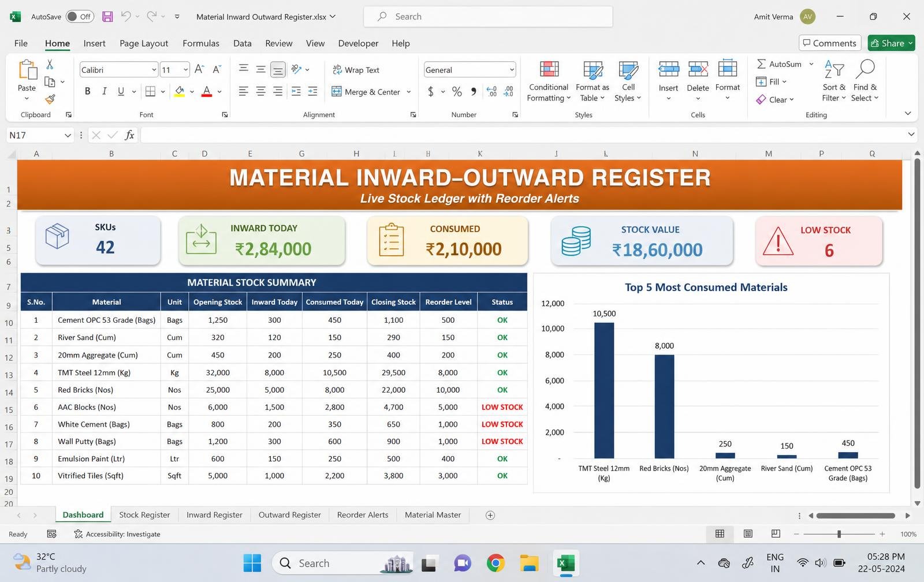Open the AutoSum dropdown arrow

811,64
